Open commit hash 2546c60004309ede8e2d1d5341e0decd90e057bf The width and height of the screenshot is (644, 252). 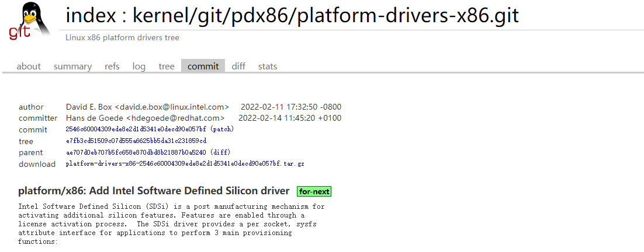point(136,129)
